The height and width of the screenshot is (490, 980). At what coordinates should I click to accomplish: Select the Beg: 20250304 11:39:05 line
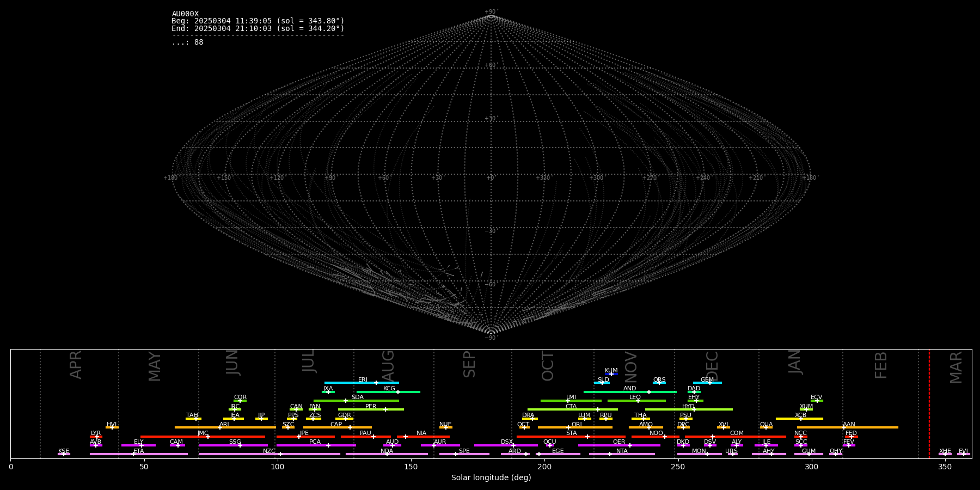[x=258, y=21]
